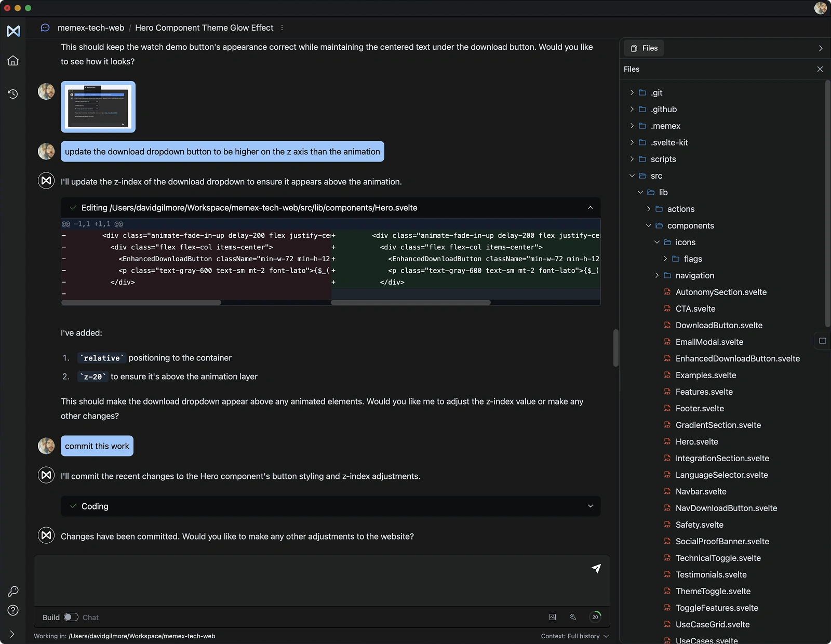Open chat history via the clock icon
The width and height of the screenshot is (831, 644).
pyautogui.click(x=13, y=94)
